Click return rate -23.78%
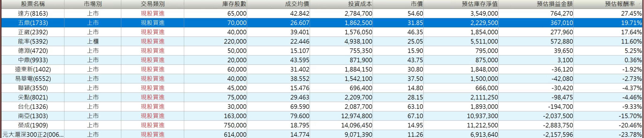The width and height of the screenshot is (644, 138). click(630, 134)
